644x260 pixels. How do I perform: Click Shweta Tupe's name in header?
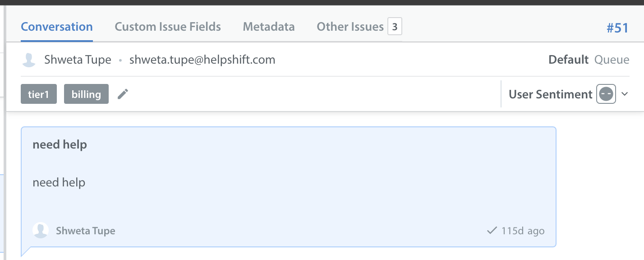78,60
